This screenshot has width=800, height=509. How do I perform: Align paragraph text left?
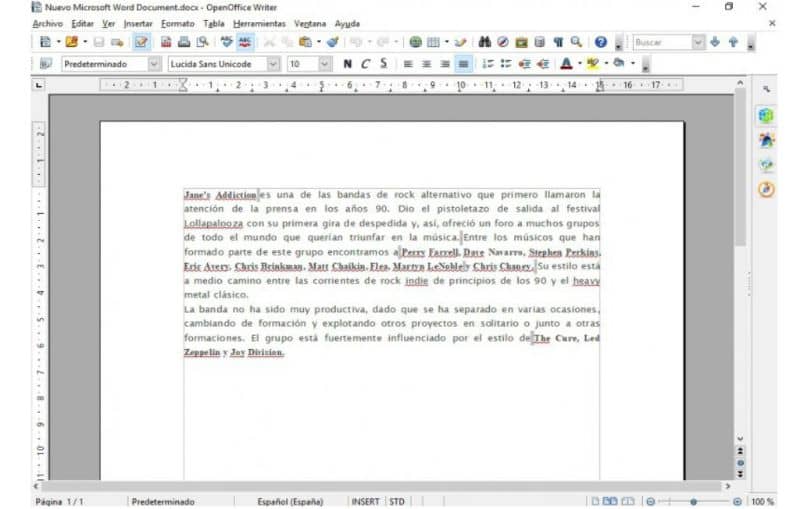(408, 64)
